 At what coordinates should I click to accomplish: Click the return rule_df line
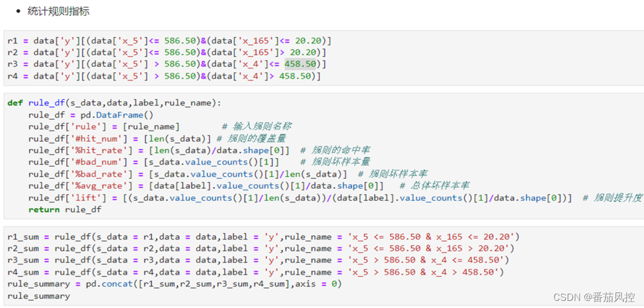65,210
